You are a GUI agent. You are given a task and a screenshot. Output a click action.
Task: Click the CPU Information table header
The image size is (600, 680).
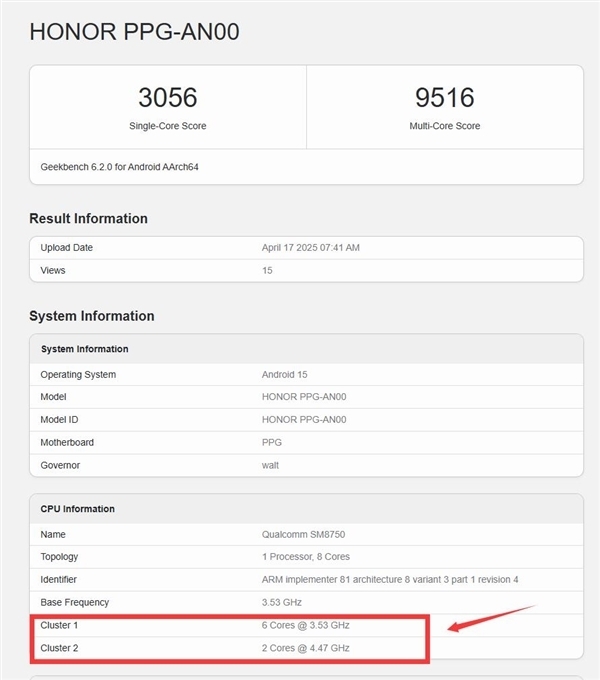pos(77,509)
